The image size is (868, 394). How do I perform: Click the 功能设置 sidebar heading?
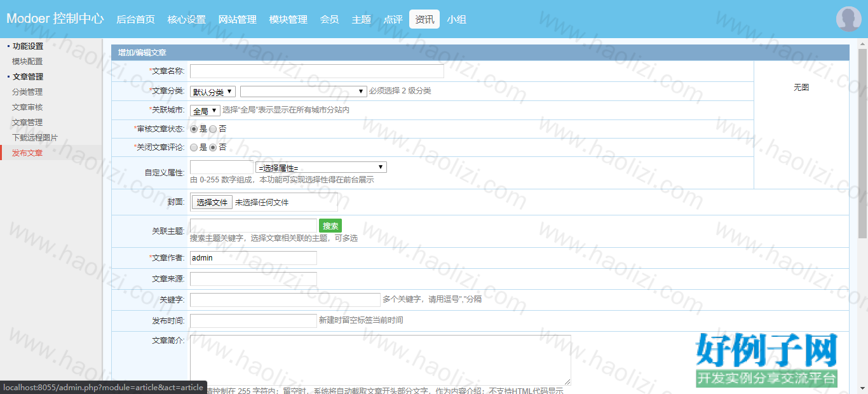click(28, 46)
